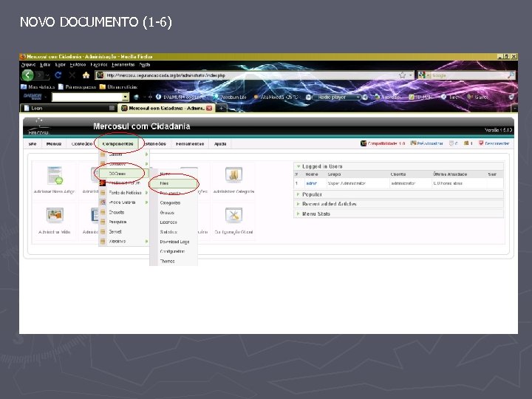Open browser Histórico menu

[78, 64]
